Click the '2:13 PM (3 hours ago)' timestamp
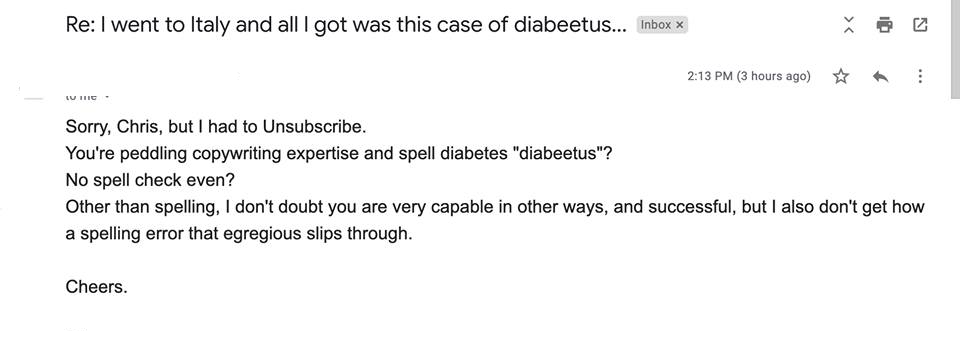Viewport: 960px width, 362px height. coord(749,77)
